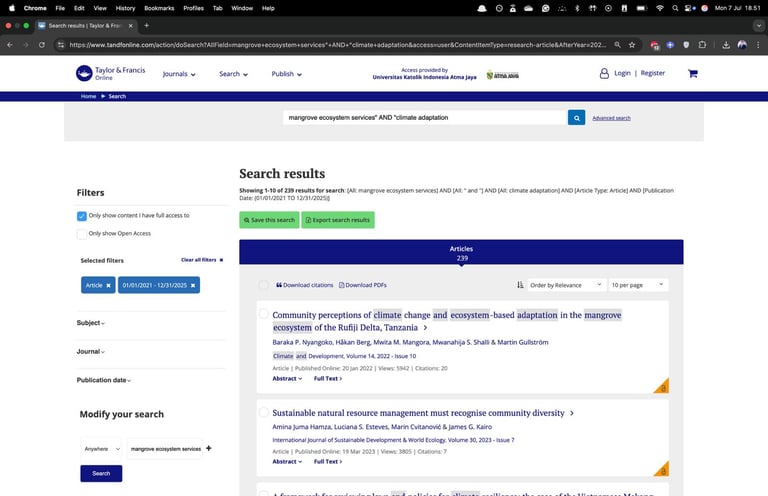Click the Wi-Fi status icon
This screenshot has height=496, width=768.
pos(660,8)
